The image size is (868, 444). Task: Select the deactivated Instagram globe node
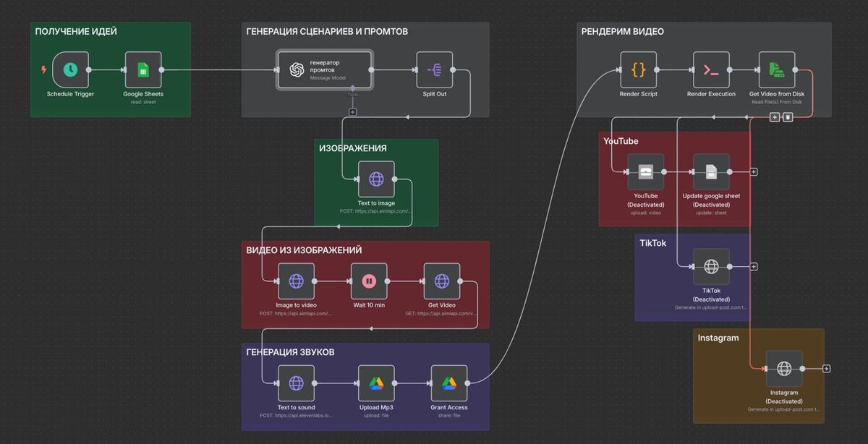pyautogui.click(x=784, y=369)
